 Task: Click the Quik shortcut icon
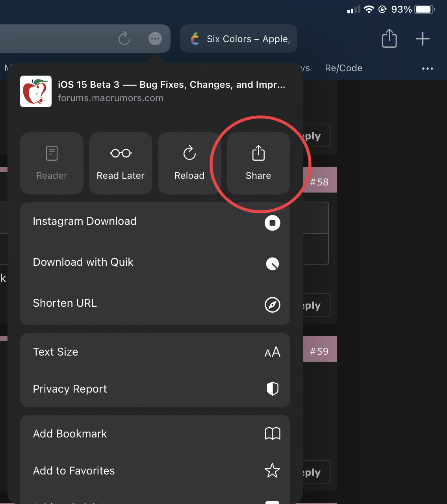pyautogui.click(x=273, y=264)
